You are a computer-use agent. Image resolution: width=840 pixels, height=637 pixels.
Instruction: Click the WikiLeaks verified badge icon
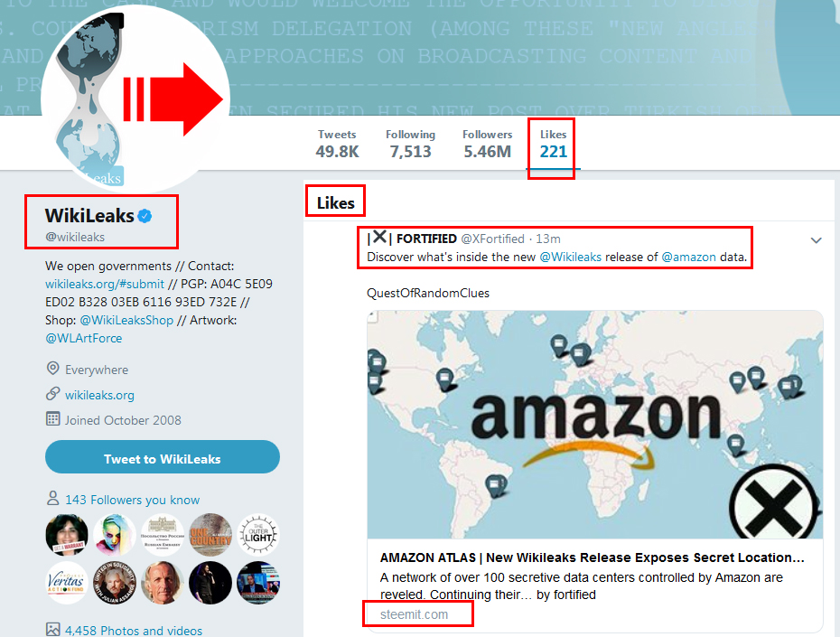click(x=145, y=216)
